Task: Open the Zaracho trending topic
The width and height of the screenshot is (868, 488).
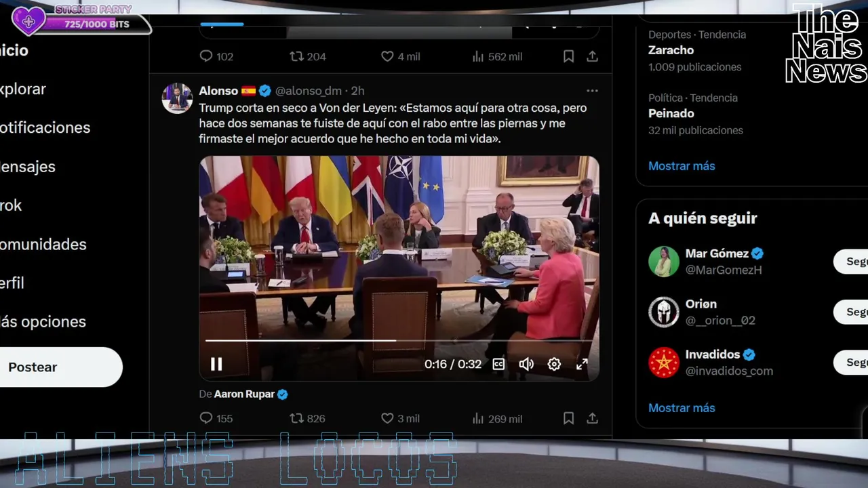Action: coord(671,50)
